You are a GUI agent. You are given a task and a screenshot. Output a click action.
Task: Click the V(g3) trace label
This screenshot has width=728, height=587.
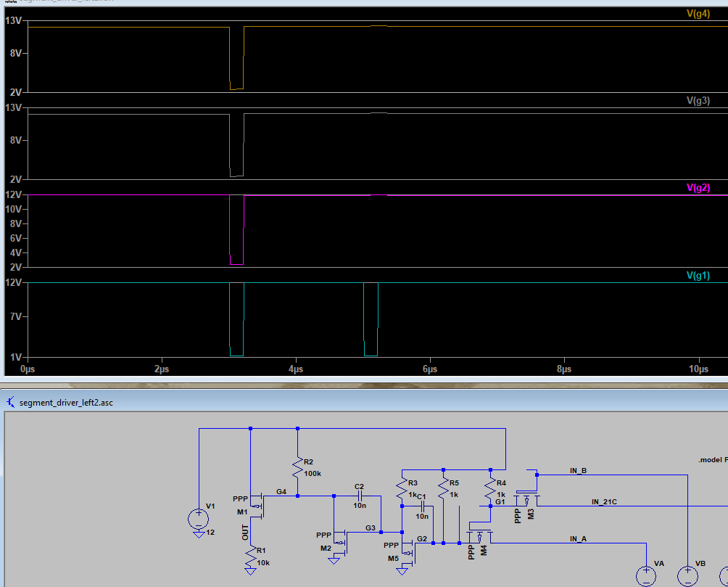[x=698, y=100]
